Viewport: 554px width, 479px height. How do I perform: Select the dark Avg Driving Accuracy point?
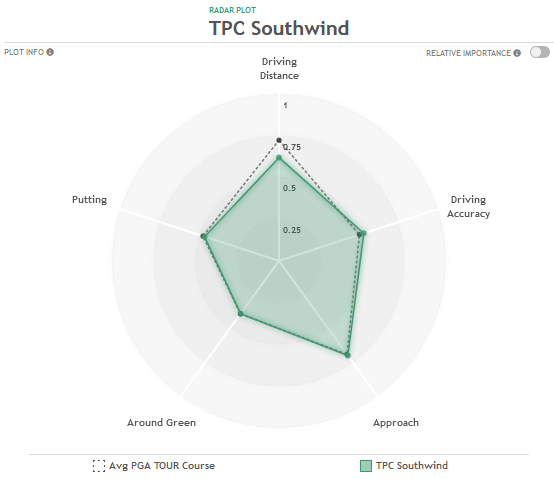pos(359,235)
